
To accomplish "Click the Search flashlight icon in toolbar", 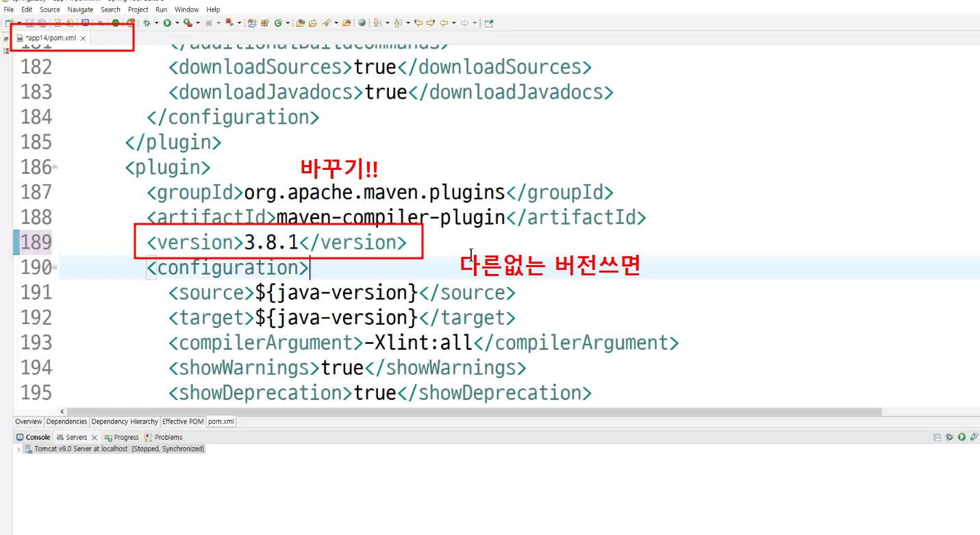I will pyautogui.click(x=326, y=23).
